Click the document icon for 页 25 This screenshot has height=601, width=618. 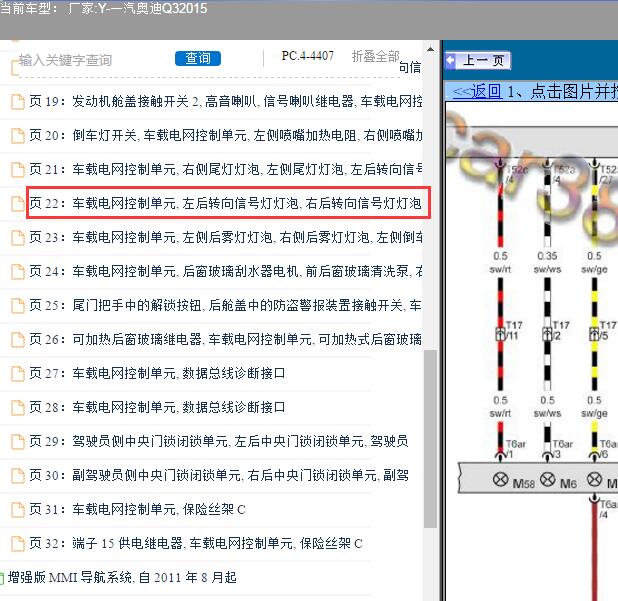coord(17,306)
